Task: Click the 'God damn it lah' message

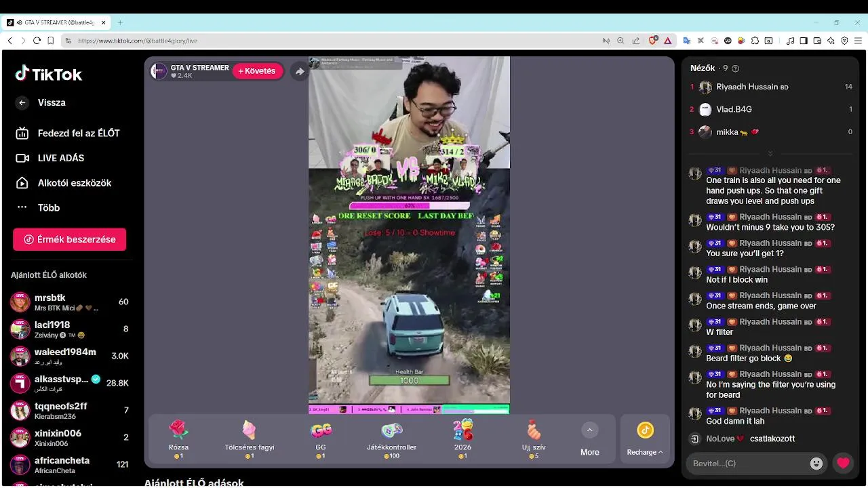Action: pyautogui.click(x=735, y=421)
